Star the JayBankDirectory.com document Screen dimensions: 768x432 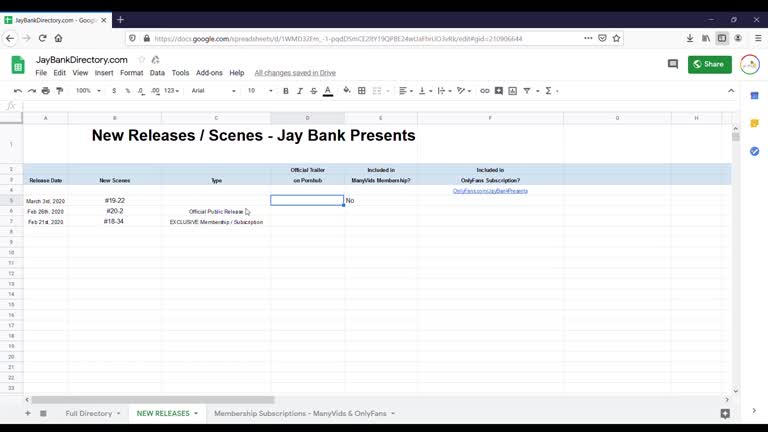click(142, 60)
